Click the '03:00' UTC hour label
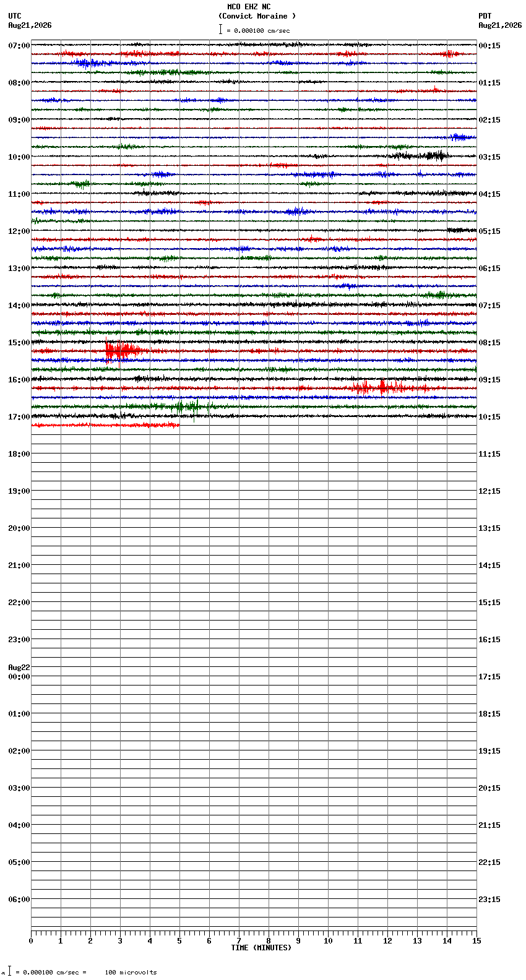Viewport: 526px width, 980px height. tap(19, 788)
